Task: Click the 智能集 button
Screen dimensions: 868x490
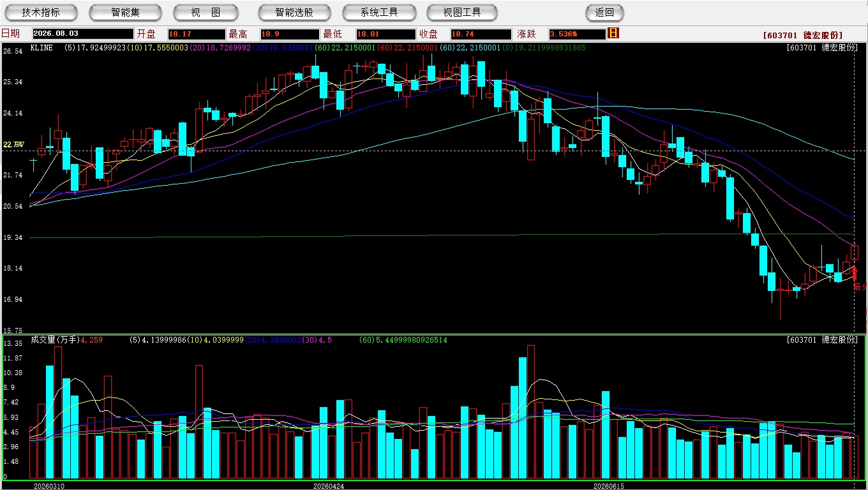Action: coord(125,12)
